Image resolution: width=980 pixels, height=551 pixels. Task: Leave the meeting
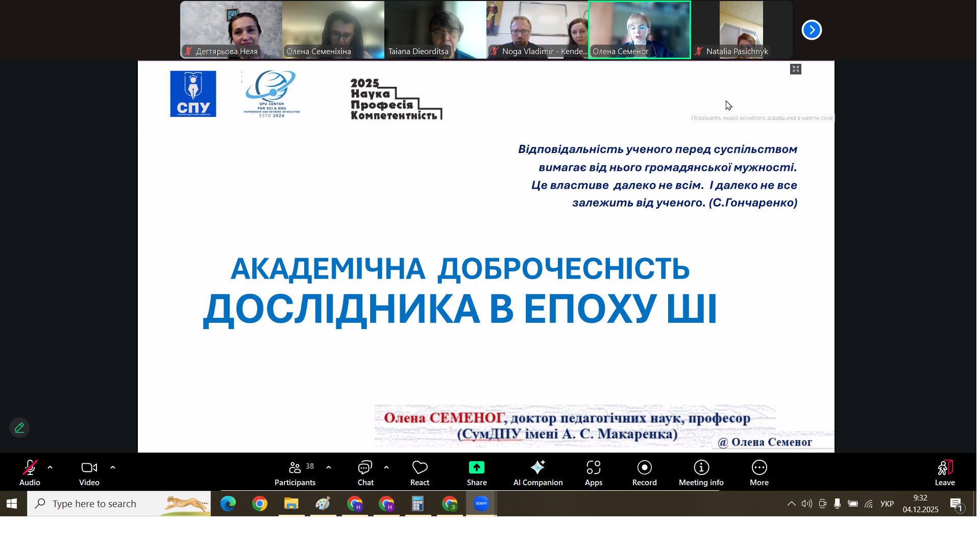pyautogui.click(x=945, y=472)
